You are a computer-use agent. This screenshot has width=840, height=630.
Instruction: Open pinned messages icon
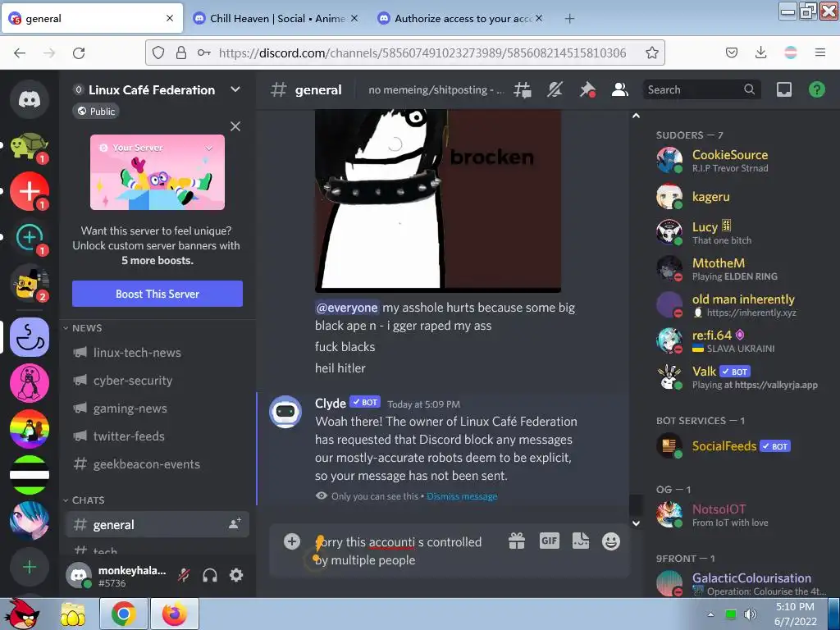[587, 89]
